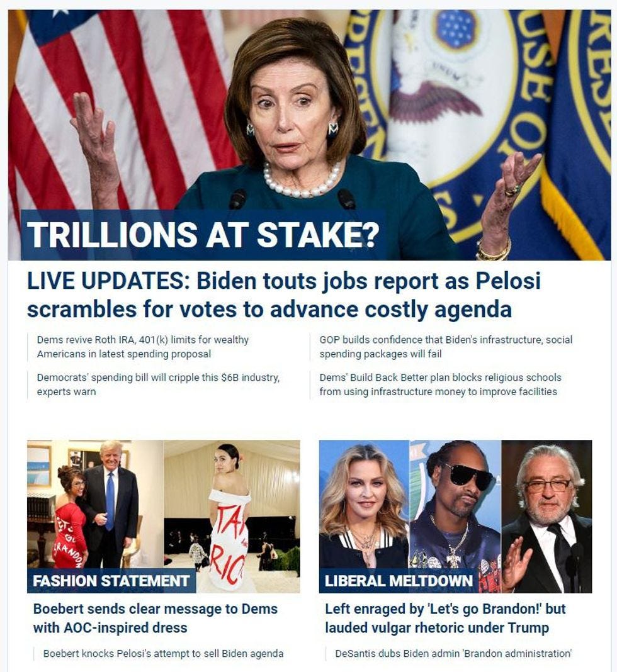Open the Pelosi press conference hero image
Screen dimensions: 617x672
309,135
